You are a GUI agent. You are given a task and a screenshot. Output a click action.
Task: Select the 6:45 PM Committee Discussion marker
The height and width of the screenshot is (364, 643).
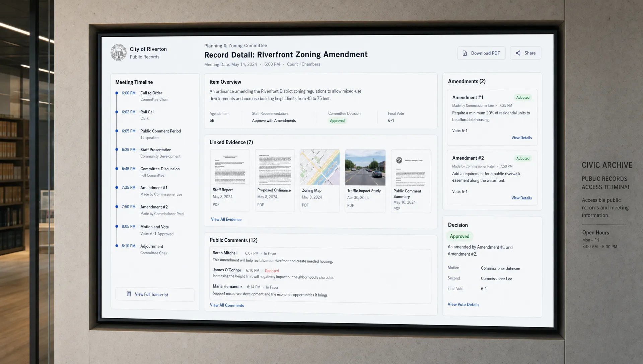pos(117,169)
